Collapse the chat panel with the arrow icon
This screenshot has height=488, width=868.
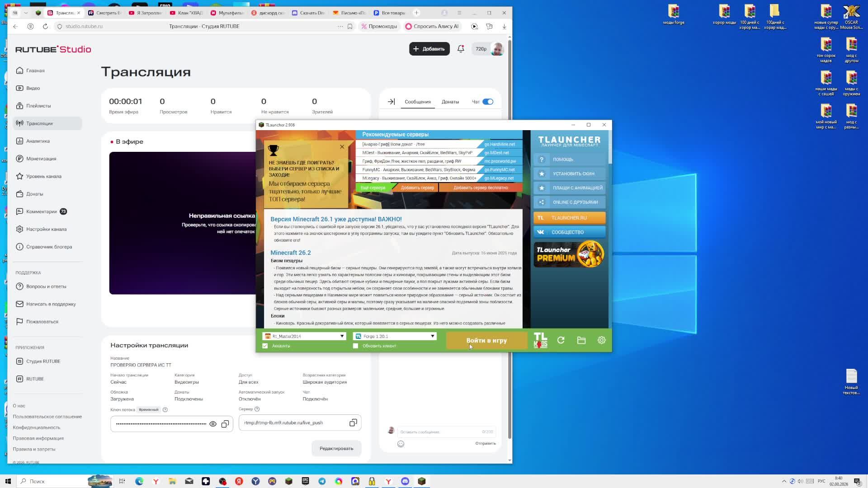click(392, 102)
